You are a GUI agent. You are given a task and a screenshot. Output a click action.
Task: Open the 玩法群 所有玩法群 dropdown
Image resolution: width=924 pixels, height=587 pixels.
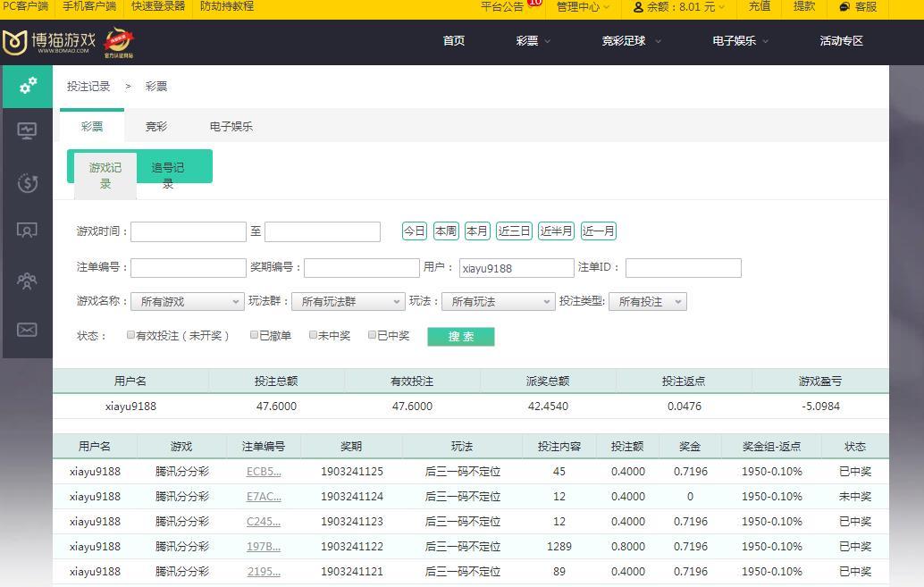(349, 302)
